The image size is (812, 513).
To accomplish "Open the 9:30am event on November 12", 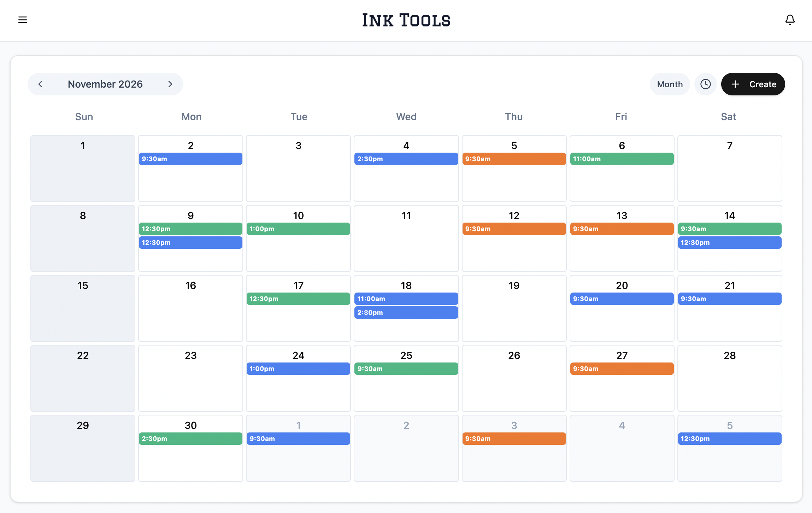I will click(x=514, y=229).
